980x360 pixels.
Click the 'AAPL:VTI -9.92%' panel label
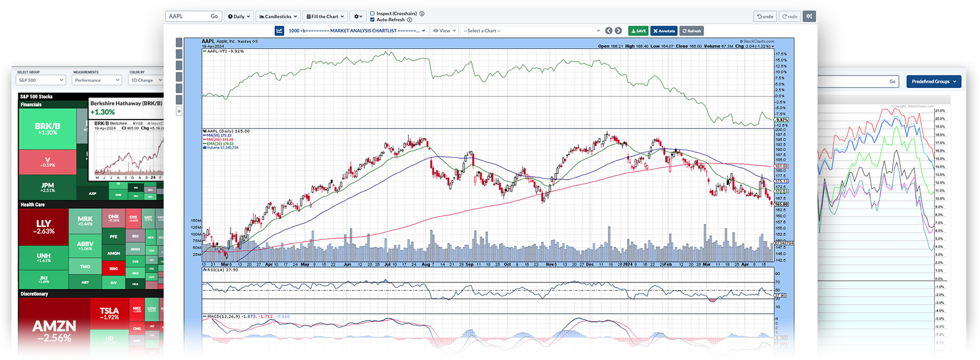[224, 51]
